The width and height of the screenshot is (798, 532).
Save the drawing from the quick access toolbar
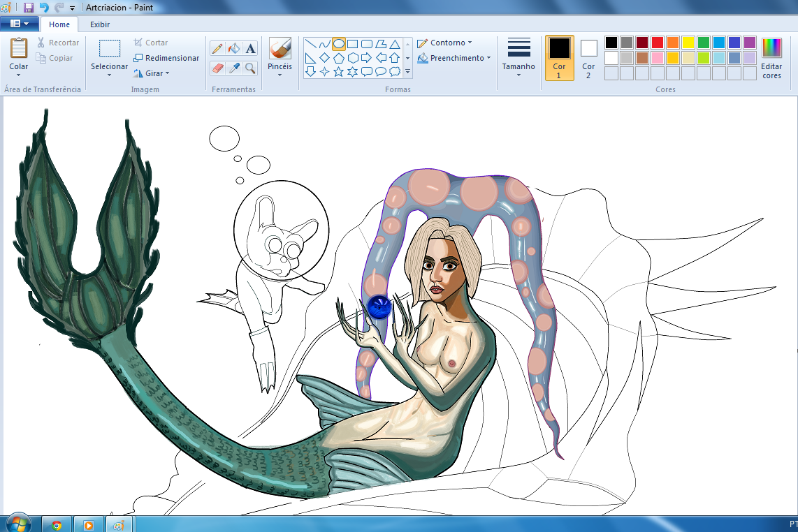coord(29,8)
